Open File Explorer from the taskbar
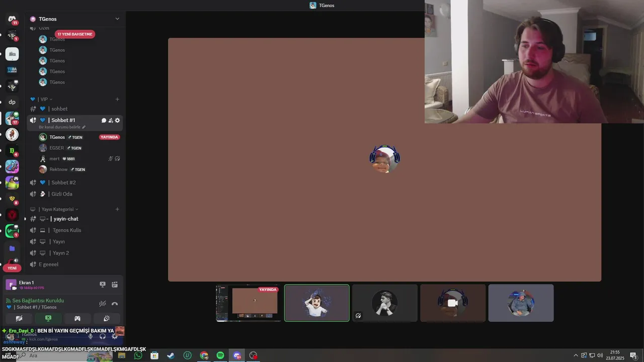This screenshot has width=644, height=362. 122,355
